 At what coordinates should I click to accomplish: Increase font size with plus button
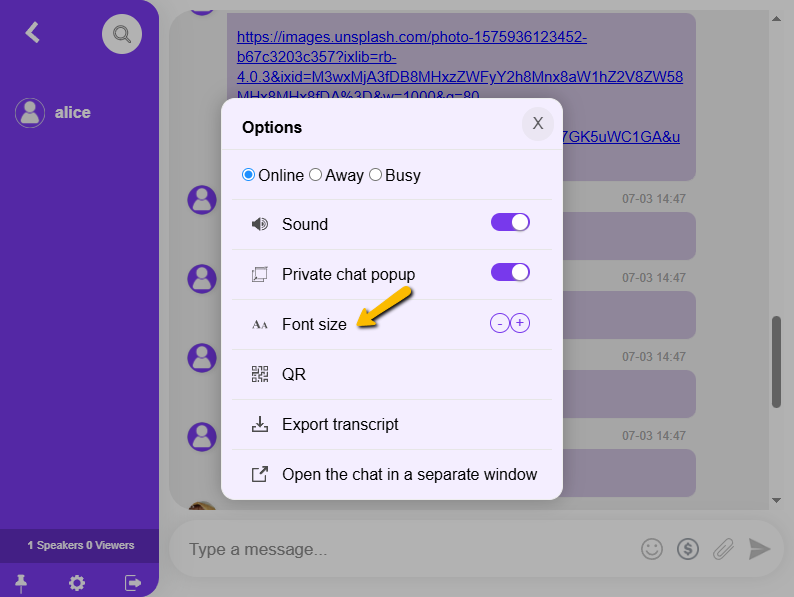point(520,323)
